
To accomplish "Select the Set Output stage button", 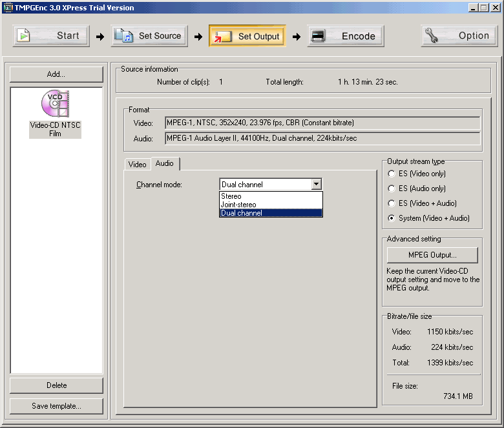I will (x=248, y=36).
